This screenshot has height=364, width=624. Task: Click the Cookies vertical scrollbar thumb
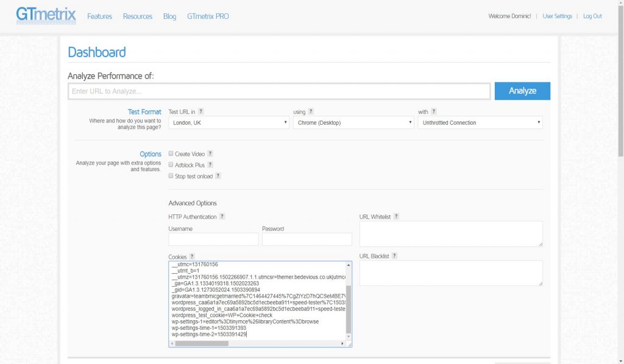click(349, 309)
